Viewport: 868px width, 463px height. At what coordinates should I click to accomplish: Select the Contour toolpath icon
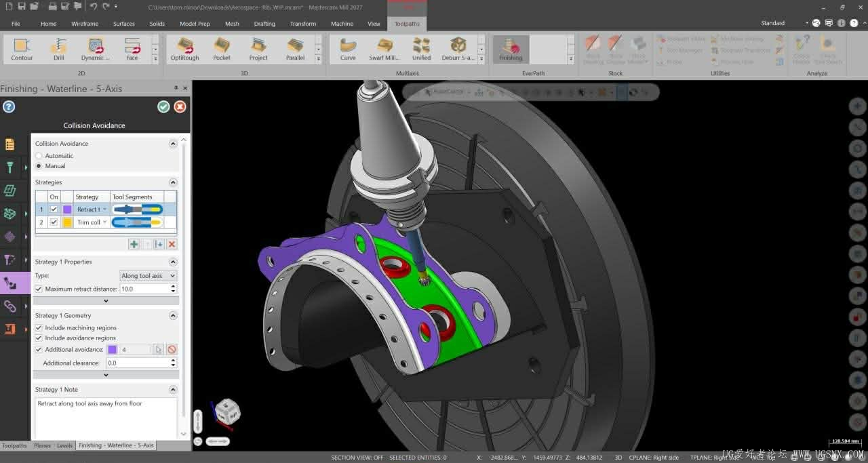[x=22, y=49]
